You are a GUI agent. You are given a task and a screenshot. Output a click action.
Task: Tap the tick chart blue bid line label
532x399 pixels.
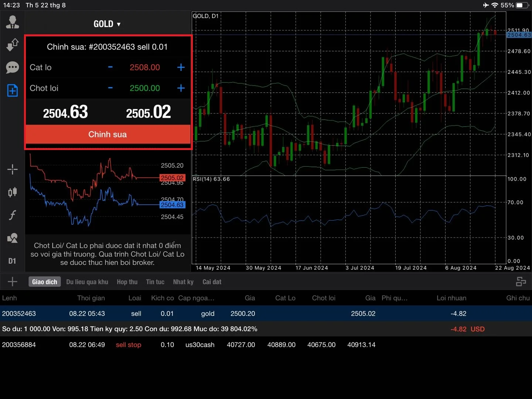tap(172, 205)
